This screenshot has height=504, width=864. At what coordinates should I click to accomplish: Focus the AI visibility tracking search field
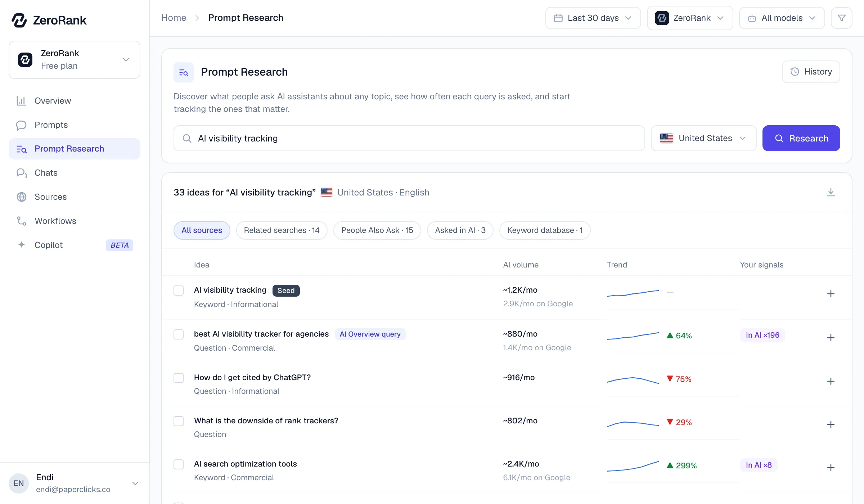409,138
